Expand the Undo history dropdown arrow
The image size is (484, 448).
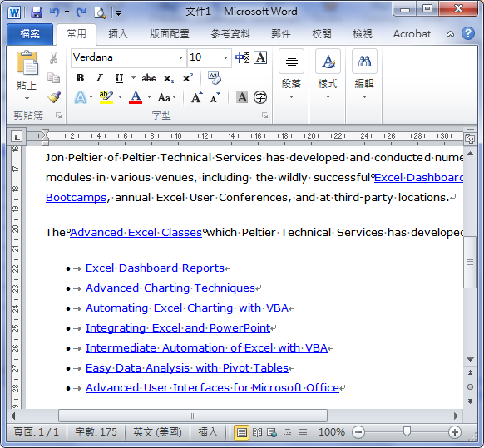click(x=67, y=12)
